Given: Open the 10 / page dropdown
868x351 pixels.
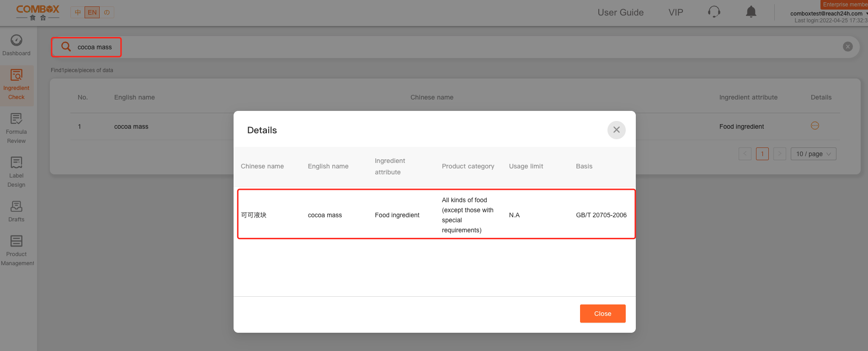Looking at the screenshot, I should click(814, 154).
